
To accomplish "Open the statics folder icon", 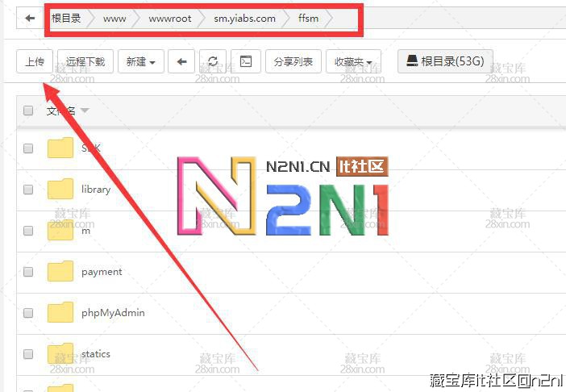I will tap(60, 354).
